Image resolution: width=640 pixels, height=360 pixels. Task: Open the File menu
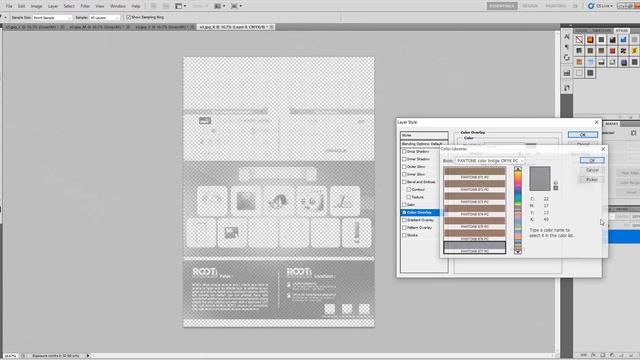pyautogui.click(x=9, y=6)
